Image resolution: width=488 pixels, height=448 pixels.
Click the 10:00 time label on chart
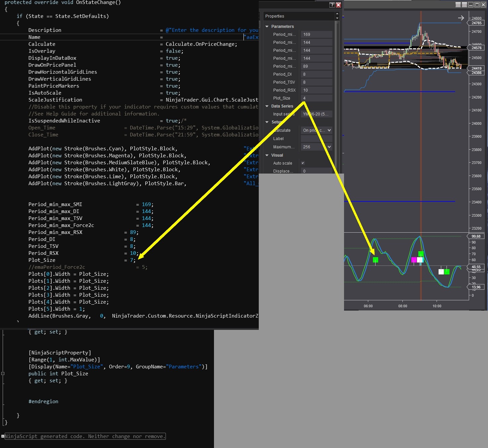click(x=437, y=306)
